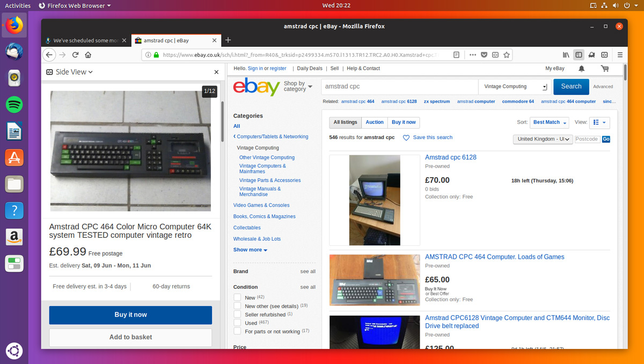Open eBay notifications bell
Screen dimensions: 644x364
point(582,69)
